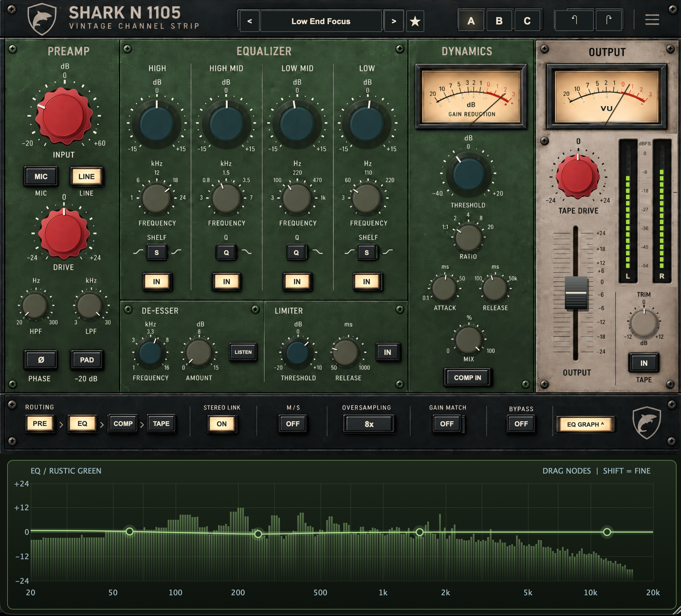Click the high EQ node near 12k

click(x=607, y=532)
